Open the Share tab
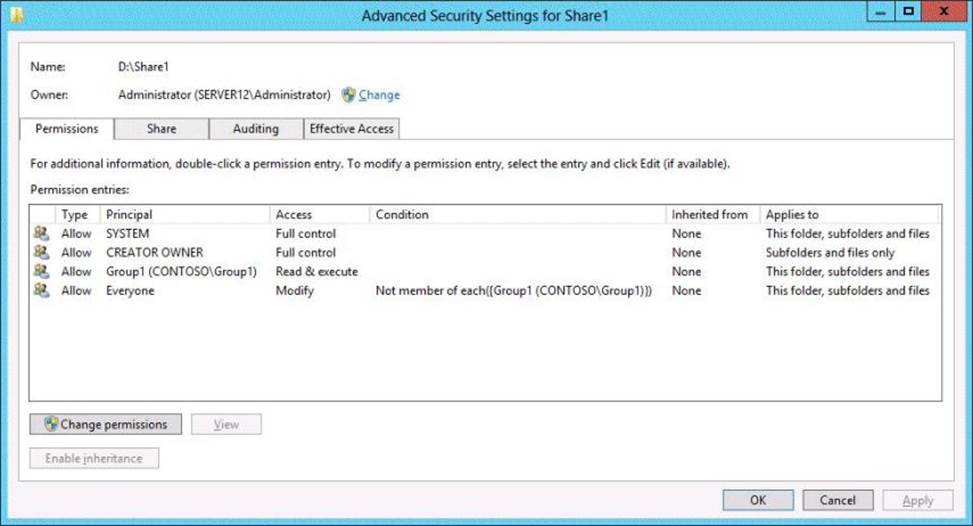 pyautogui.click(x=161, y=129)
